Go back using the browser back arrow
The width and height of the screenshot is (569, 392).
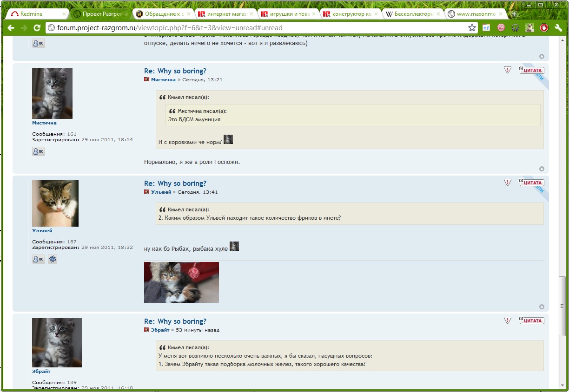point(11,28)
